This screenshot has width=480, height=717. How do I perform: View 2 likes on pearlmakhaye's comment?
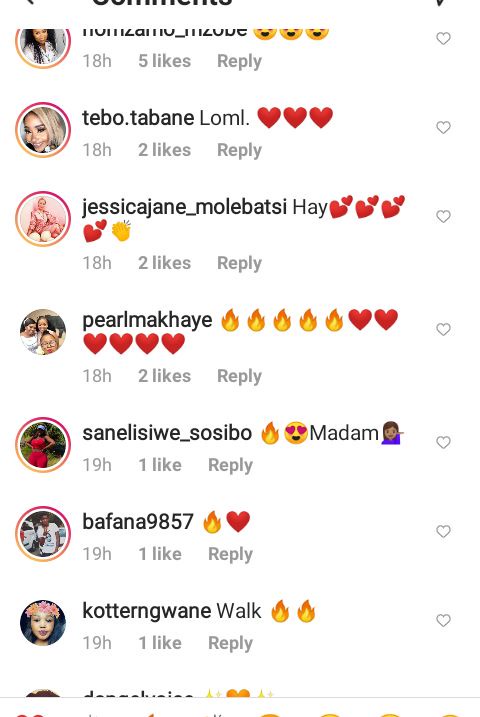pos(165,376)
